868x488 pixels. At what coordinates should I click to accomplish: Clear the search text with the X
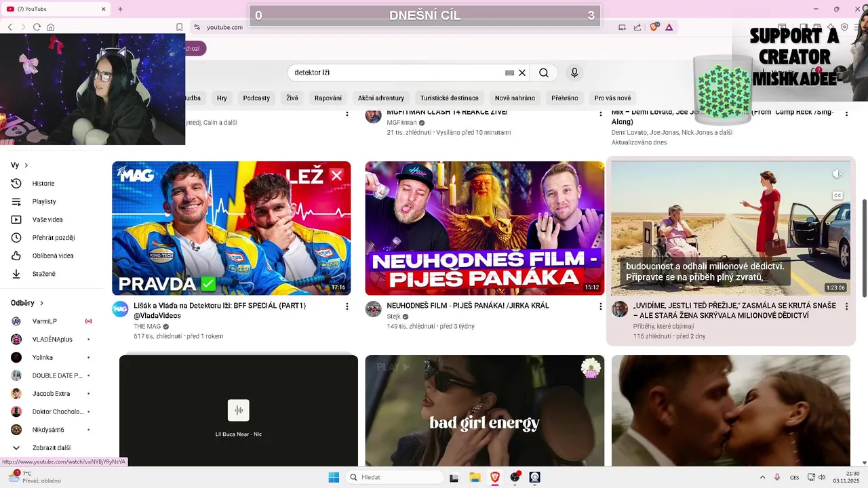522,73
